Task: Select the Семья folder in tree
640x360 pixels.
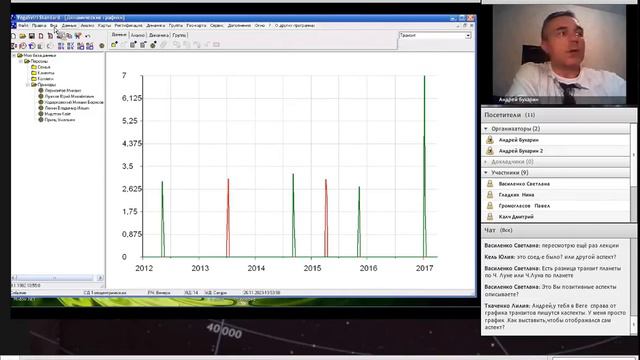Action: [x=44, y=67]
